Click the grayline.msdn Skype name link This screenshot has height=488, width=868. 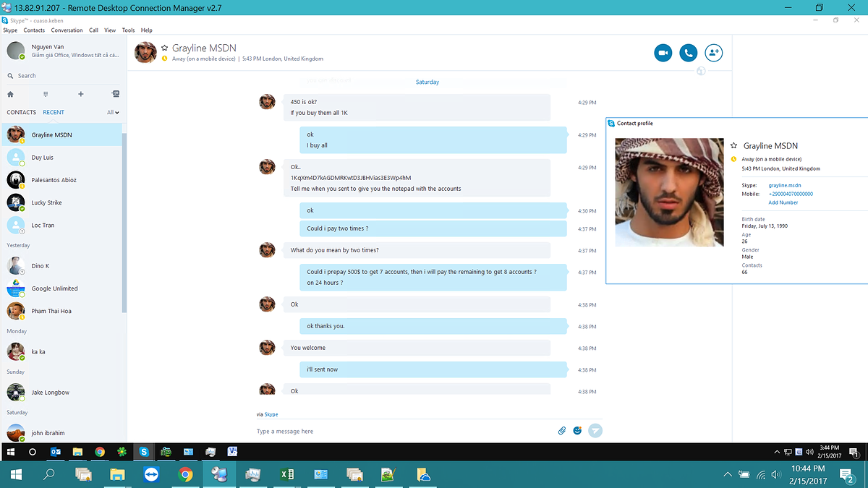point(785,186)
